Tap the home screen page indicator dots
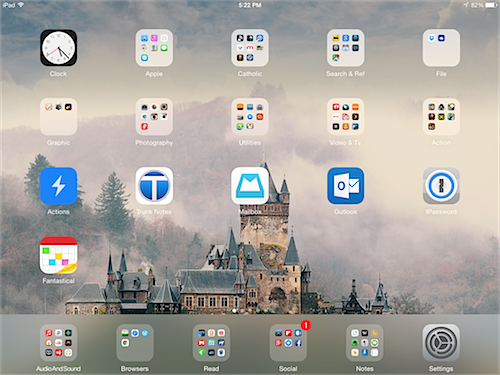 point(250,311)
